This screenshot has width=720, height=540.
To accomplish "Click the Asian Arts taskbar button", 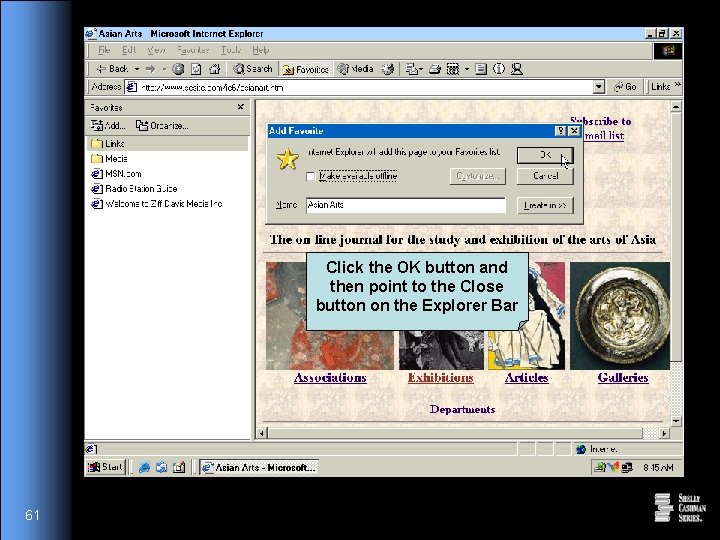I will [x=259, y=467].
